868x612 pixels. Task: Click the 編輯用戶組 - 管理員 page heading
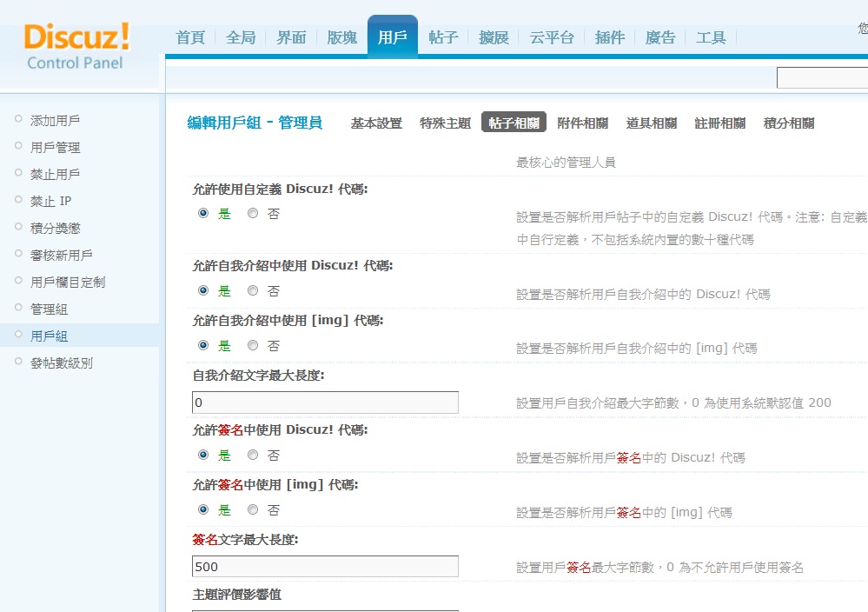(x=255, y=123)
